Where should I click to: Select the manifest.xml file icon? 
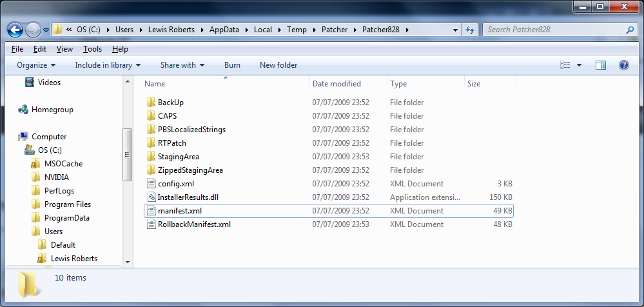pyautogui.click(x=151, y=210)
